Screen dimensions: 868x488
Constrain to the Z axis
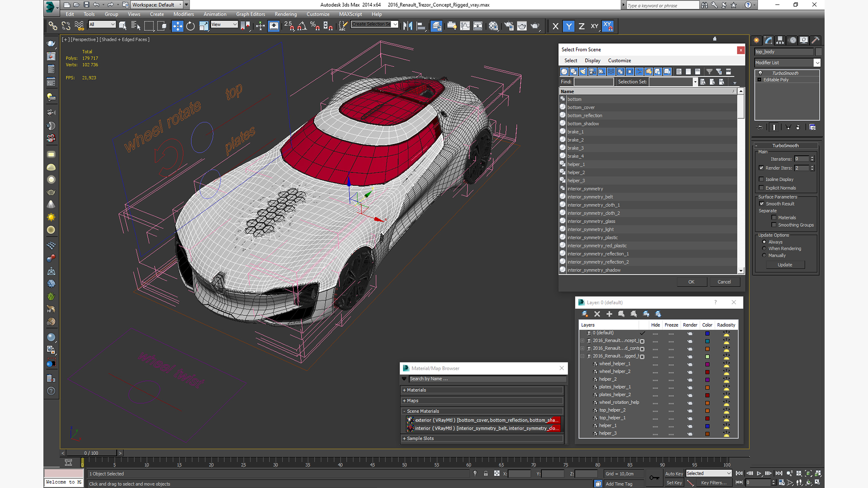[x=581, y=26]
